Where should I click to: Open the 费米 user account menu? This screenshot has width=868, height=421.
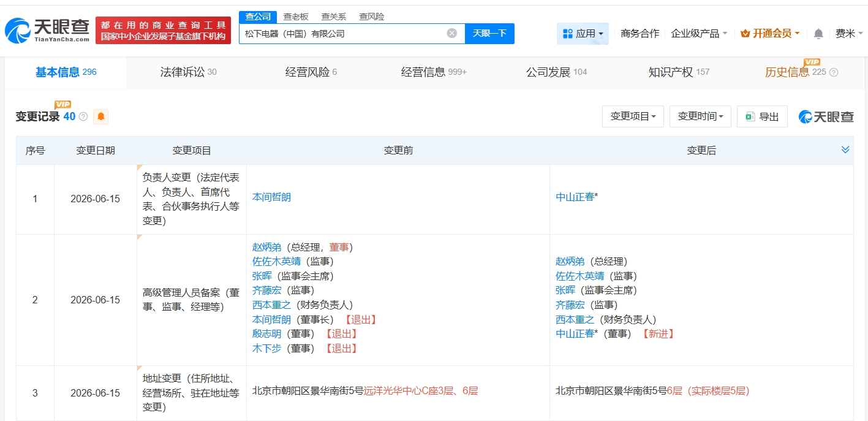coord(849,34)
